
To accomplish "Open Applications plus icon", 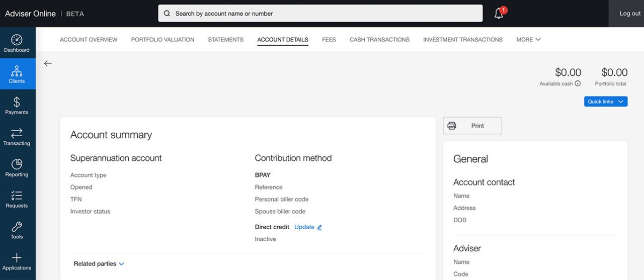I will (x=17, y=258).
